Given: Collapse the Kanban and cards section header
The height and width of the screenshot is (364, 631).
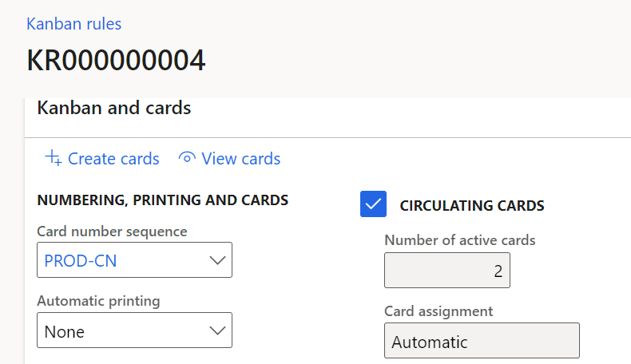Looking at the screenshot, I should coord(114,108).
